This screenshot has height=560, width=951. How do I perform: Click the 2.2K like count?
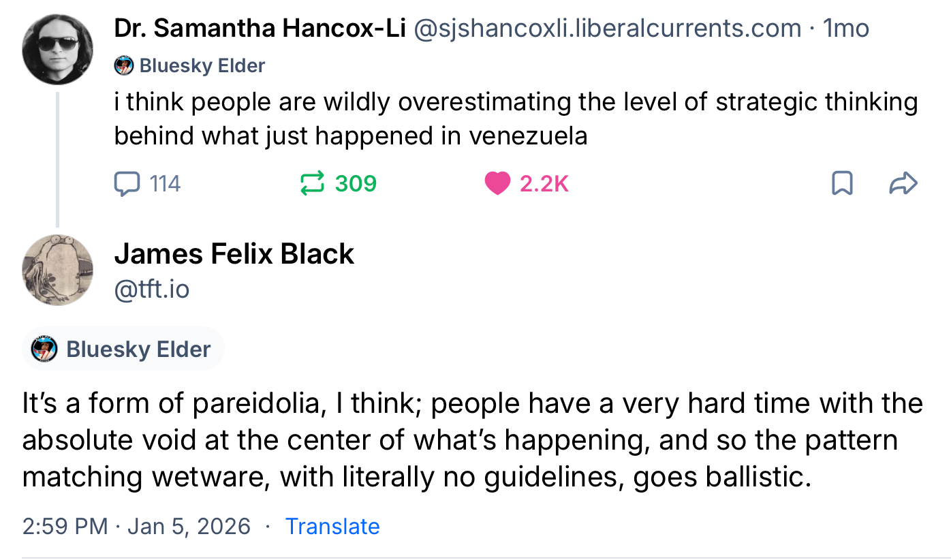pos(544,183)
